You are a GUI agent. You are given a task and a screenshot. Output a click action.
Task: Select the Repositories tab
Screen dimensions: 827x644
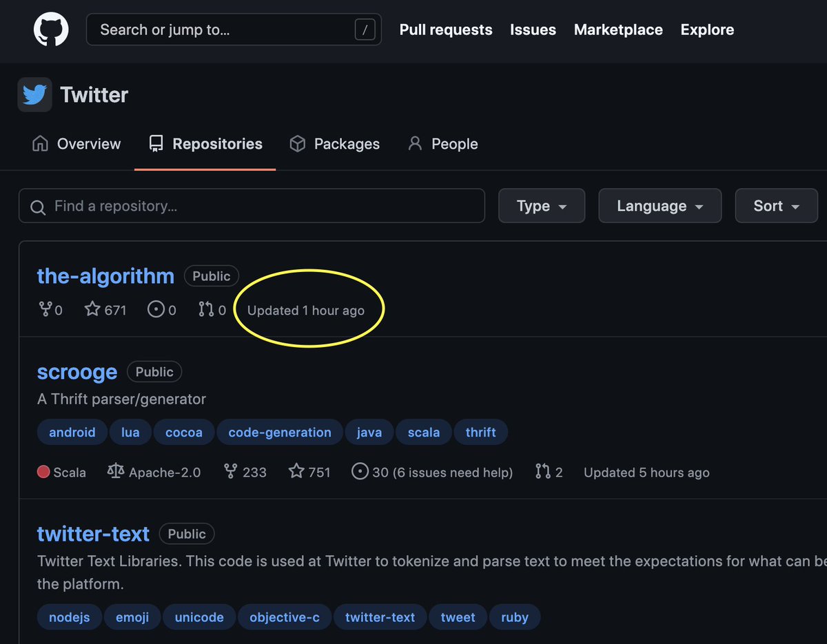tap(205, 144)
